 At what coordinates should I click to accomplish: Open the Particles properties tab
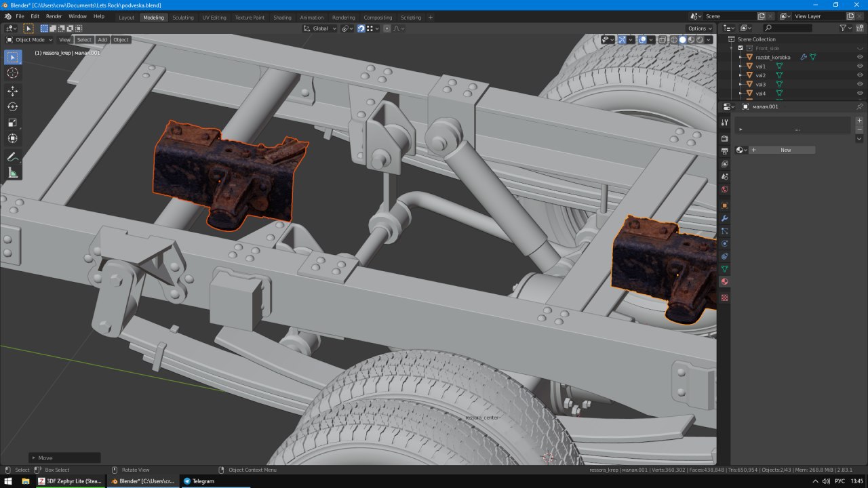pos(724,231)
